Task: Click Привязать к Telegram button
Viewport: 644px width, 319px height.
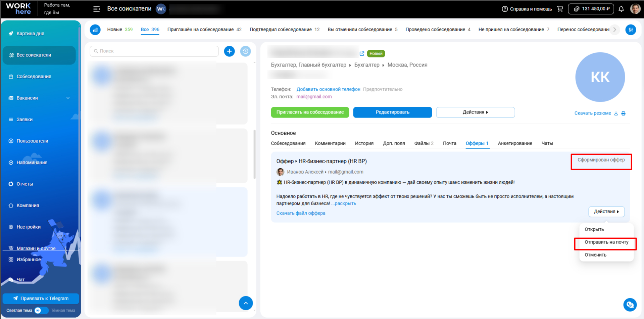Action: click(41, 298)
